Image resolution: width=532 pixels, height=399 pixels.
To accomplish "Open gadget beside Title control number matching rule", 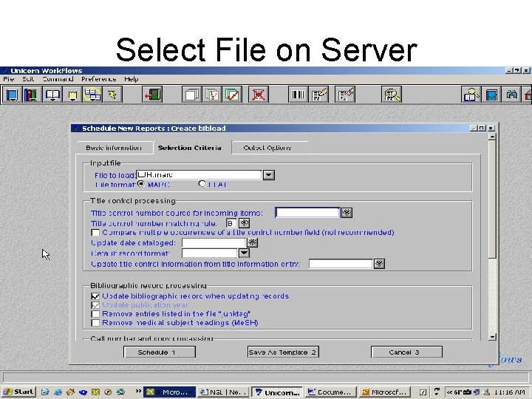I will tap(245, 223).
